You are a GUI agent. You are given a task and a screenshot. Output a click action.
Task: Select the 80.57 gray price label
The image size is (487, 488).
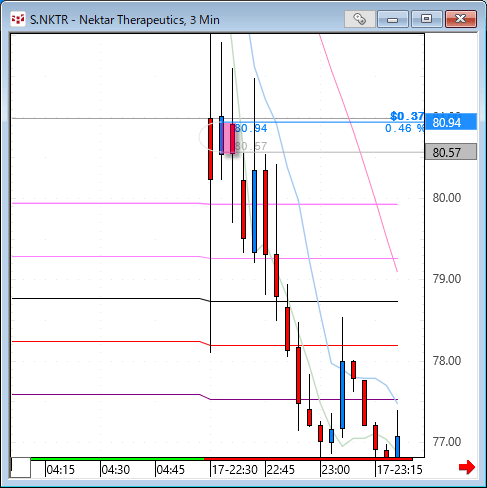tap(451, 152)
